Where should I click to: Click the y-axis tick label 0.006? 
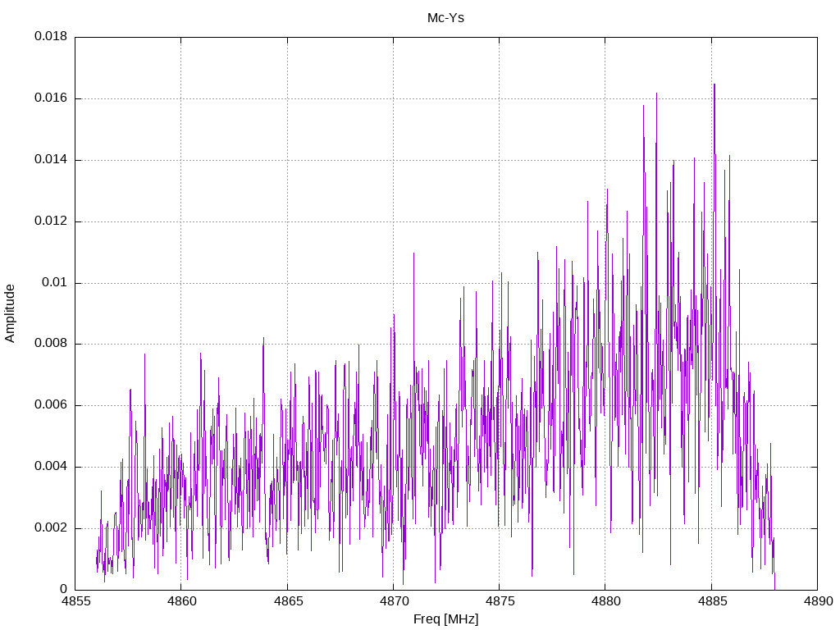(x=51, y=405)
